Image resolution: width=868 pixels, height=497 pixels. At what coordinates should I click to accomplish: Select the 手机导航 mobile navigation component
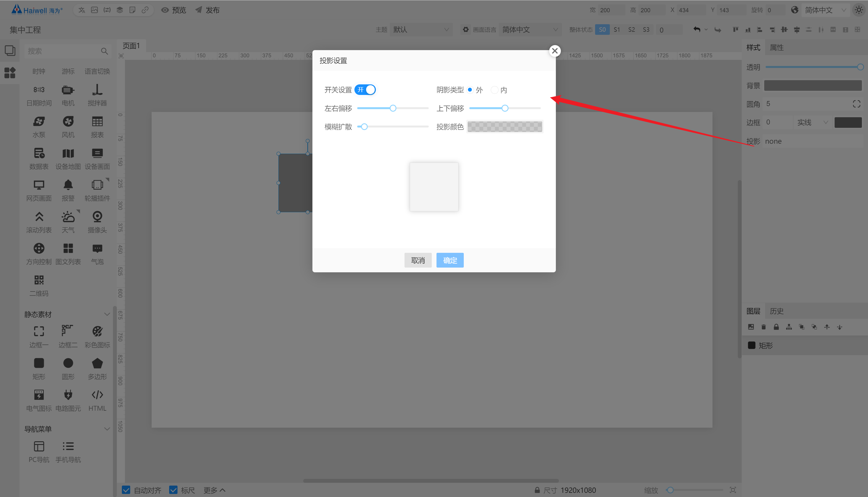pos(68,447)
